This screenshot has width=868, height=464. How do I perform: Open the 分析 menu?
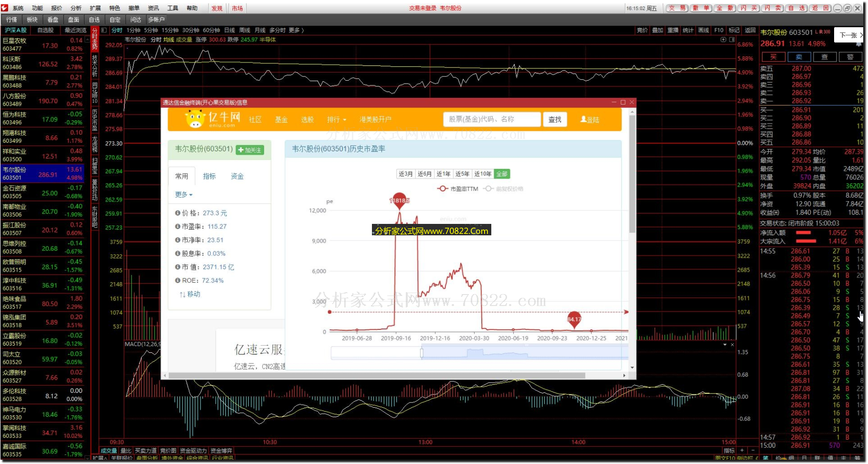coord(76,8)
